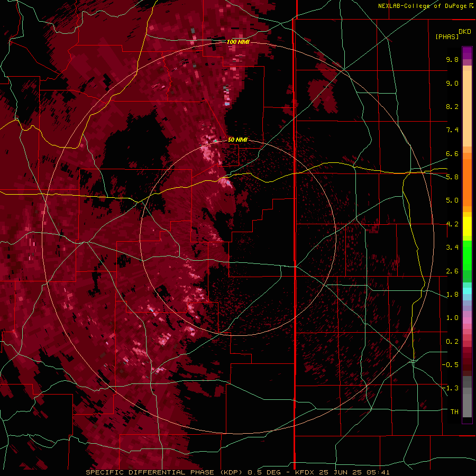Click the DKD product label above the legend

(x=464, y=32)
